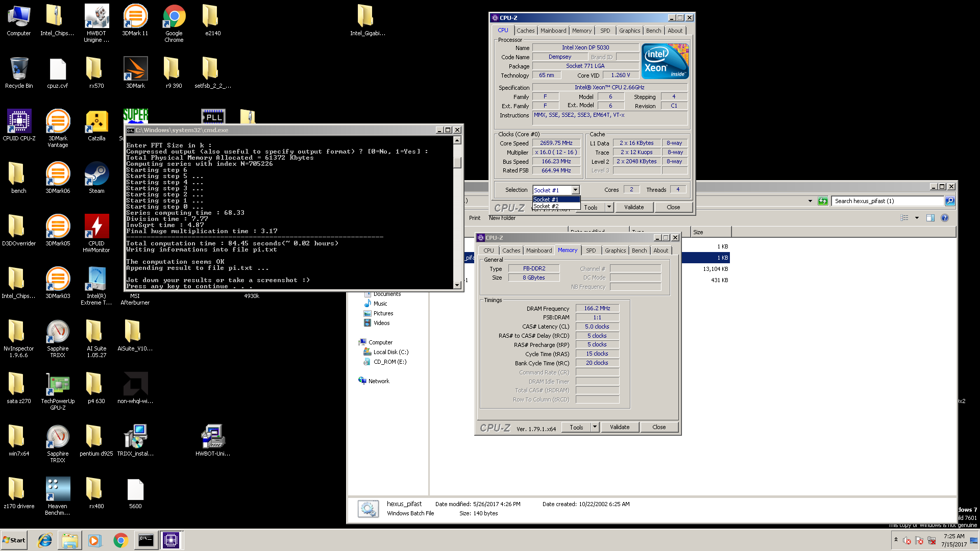980x551 pixels.
Task: Open the 3DMark06 shortcut
Action: [58, 177]
